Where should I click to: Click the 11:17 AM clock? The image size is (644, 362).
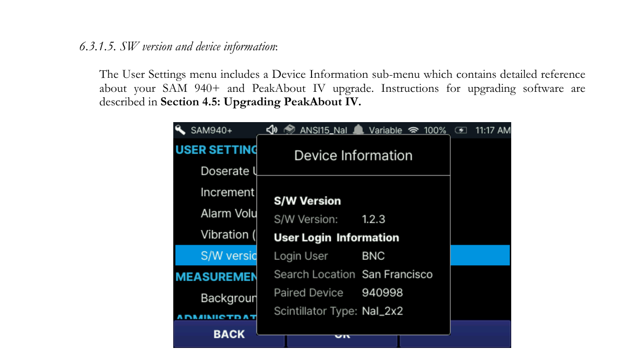tap(493, 130)
